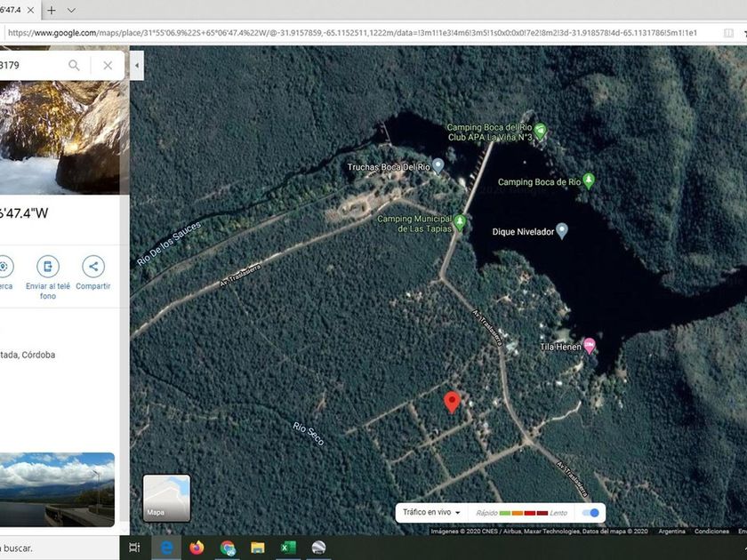Click Enviar al teléfono icon

[x=48, y=266]
